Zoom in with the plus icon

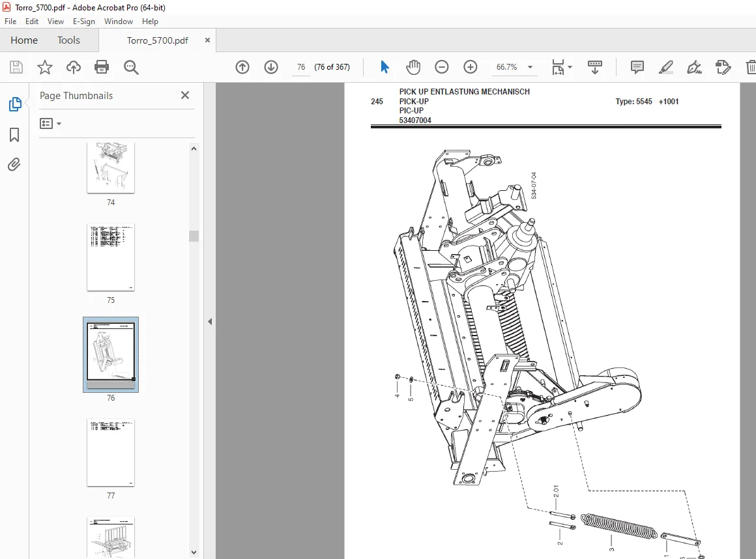coord(470,67)
